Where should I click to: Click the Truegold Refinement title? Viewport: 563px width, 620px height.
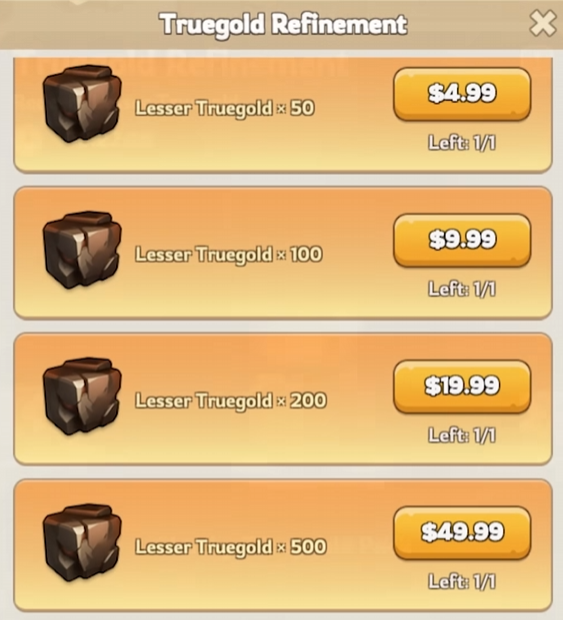[x=283, y=25]
